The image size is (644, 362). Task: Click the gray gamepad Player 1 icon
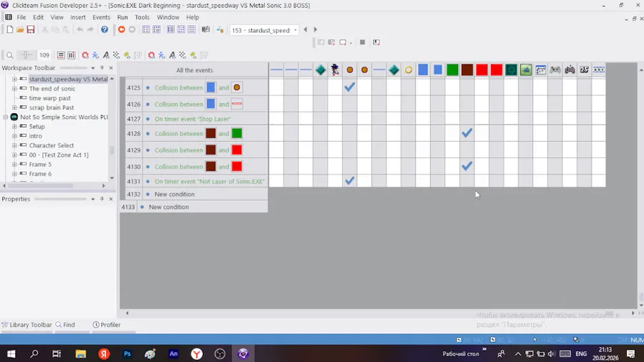click(555, 70)
